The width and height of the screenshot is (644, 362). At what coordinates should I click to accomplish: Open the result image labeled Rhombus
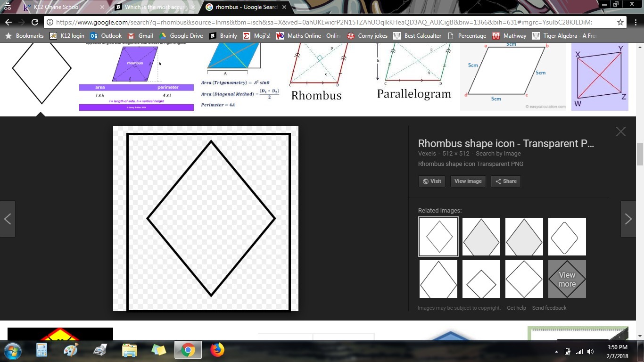tap(319, 73)
